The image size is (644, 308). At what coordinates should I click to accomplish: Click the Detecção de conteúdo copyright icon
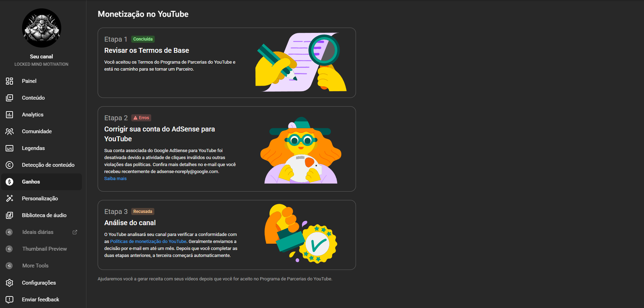pyautogui.click(x=9, y=165)
